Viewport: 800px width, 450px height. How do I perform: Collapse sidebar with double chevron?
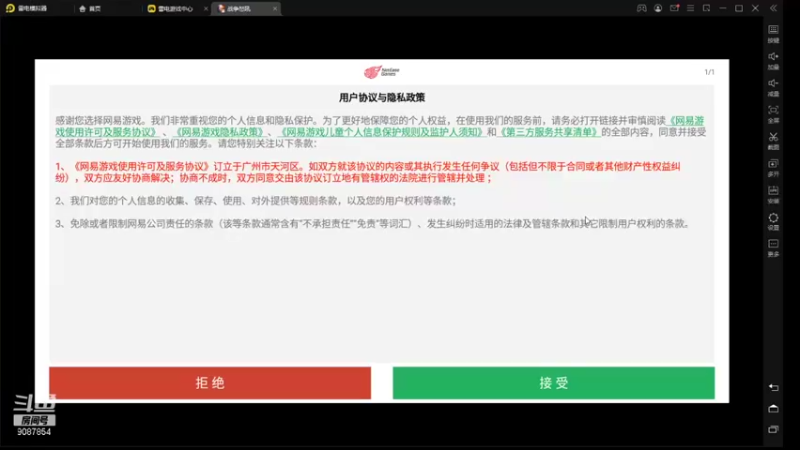pyautogui.click(x=773, y=8)
